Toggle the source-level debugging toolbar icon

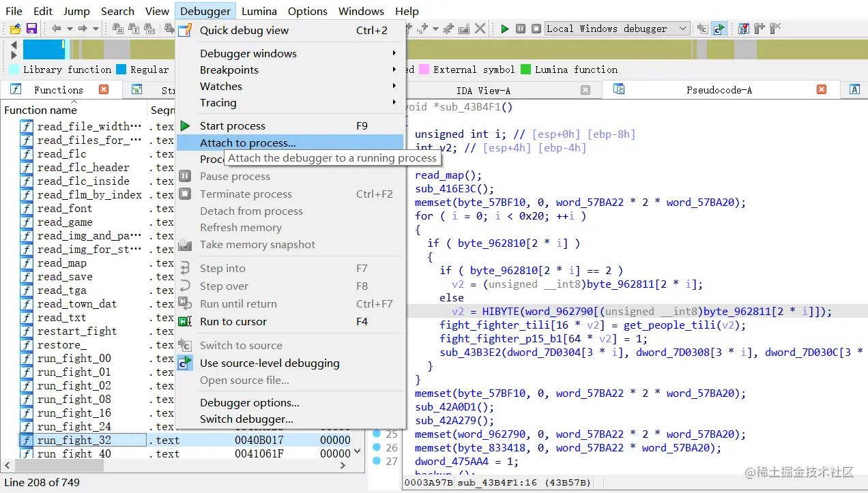tap(719, 29)
